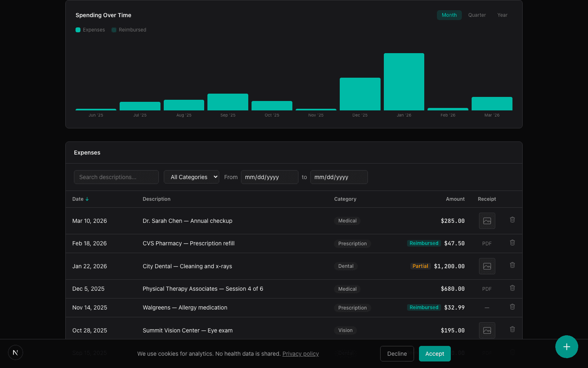Click the date Mar 10, 2026
The image size is (588, 368).
pos(89,221)
